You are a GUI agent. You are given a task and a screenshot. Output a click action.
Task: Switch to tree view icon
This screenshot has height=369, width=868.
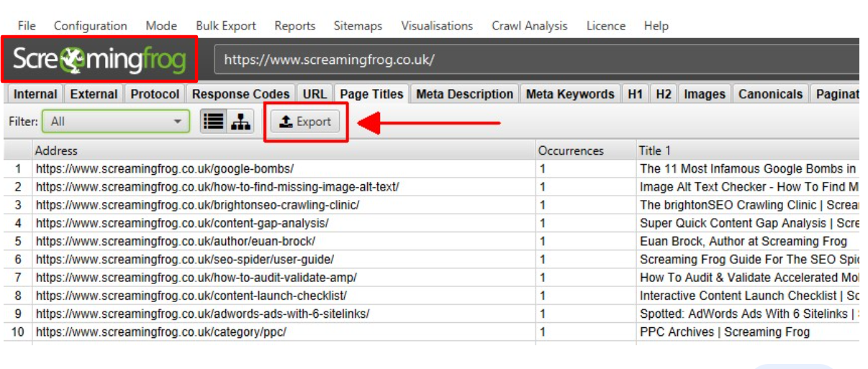(x=240, y=122)
